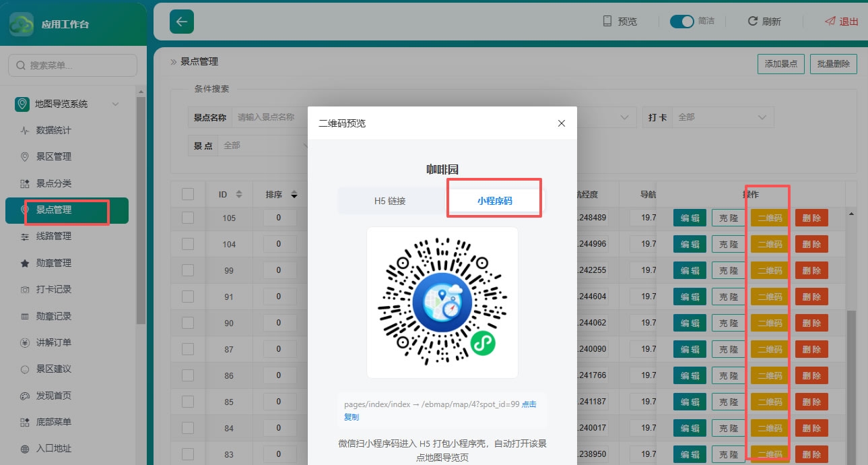The width and height of the screenshot is (868, 465).
Task: Sort by the ID column arrows
Action: click(x=239, y=195)
